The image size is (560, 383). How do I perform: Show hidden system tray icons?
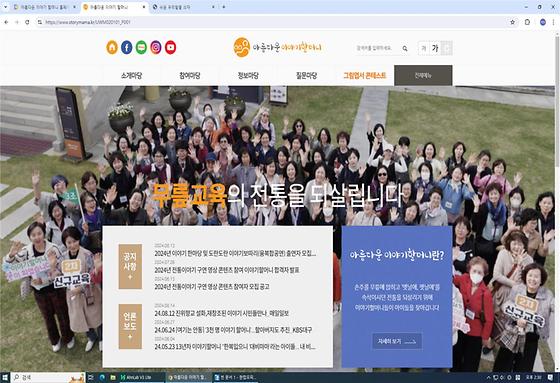coord(489,377)
